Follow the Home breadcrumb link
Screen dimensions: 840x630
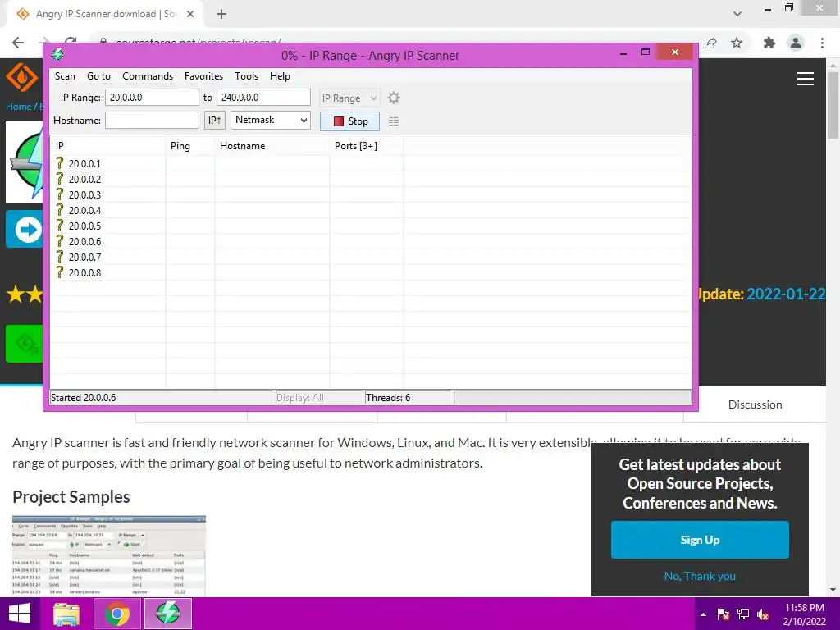(19, 106)
